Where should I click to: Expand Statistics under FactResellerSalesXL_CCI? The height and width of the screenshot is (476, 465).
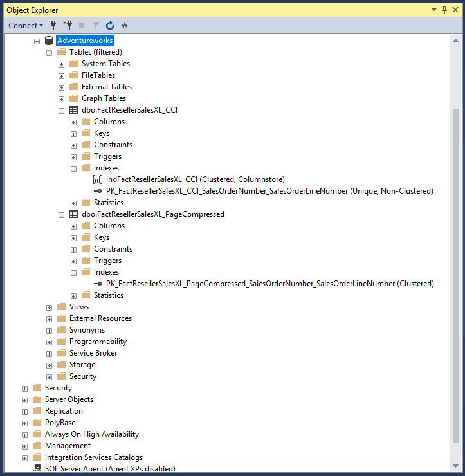73,203
